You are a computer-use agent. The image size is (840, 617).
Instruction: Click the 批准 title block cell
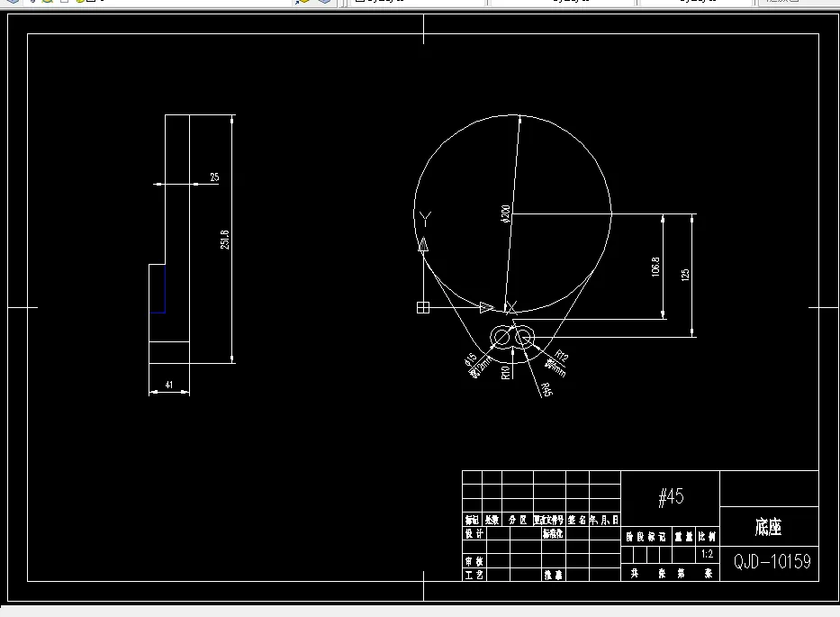[553, 575]
